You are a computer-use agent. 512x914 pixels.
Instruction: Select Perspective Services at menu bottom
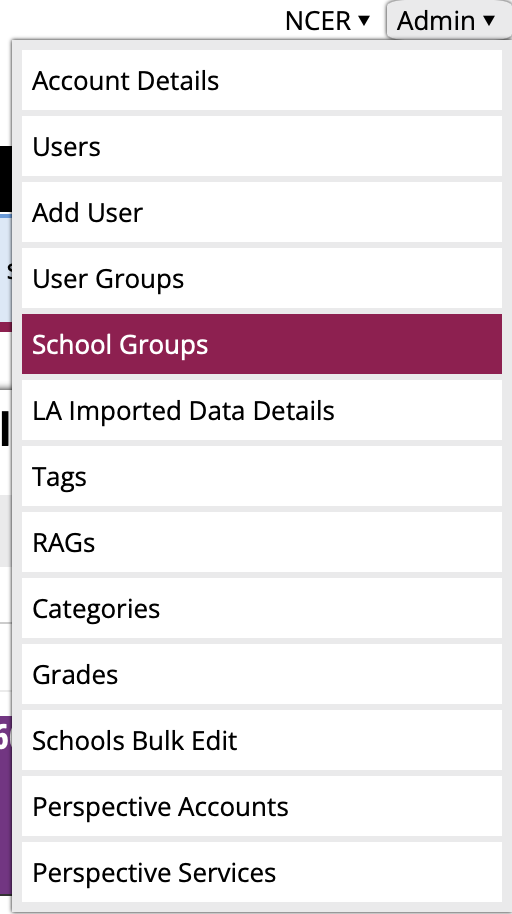tap(261, 872)
